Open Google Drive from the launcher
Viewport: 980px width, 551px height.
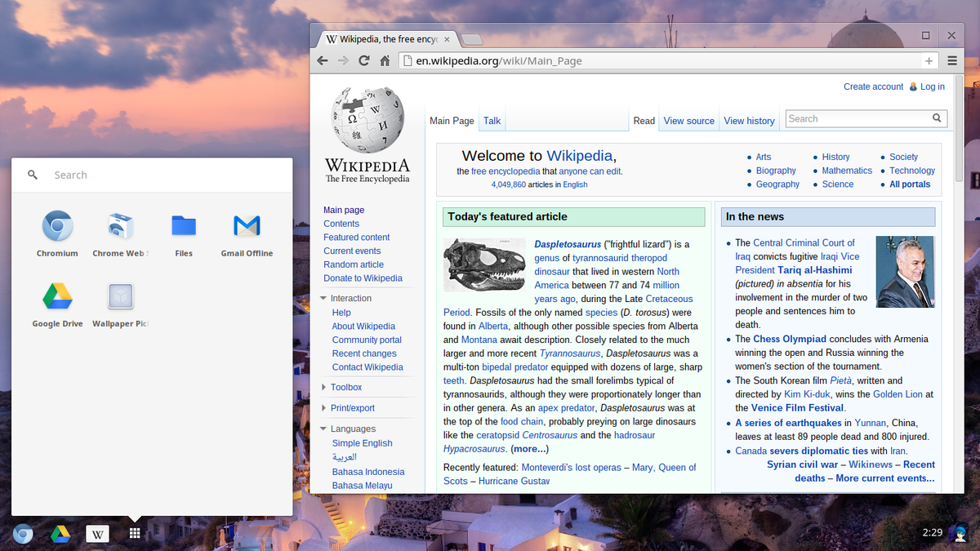point(56,296)
